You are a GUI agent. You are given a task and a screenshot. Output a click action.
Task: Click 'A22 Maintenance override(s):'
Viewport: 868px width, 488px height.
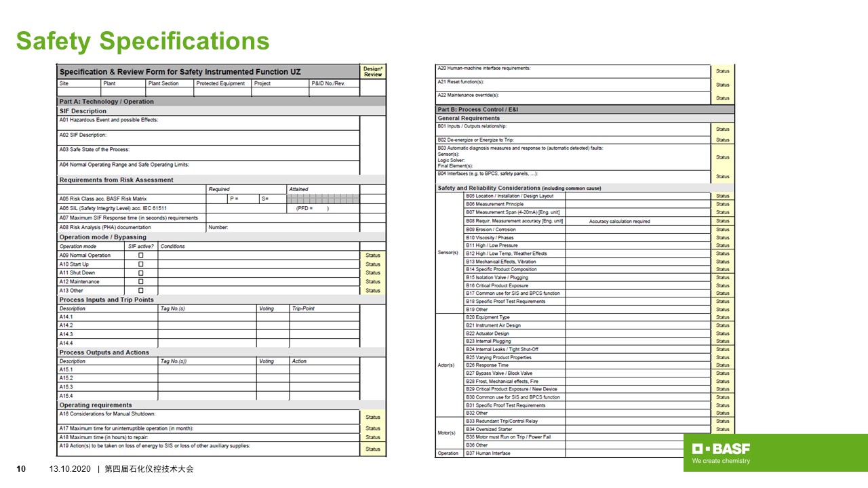pos(468,95)
